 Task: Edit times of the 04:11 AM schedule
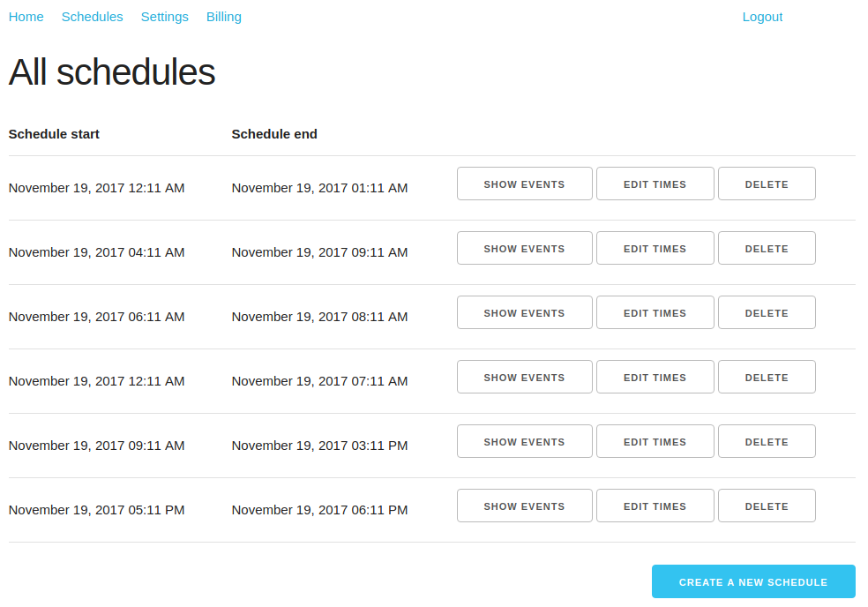(655, 248)
